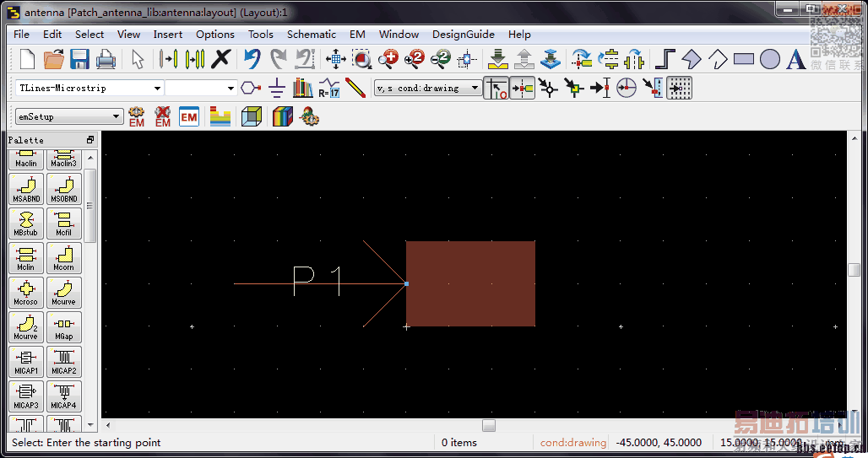The width and height of the screenshot is (868, 458).
Task: Select the Mcorn palette component
Action: (x=63, y=258)
